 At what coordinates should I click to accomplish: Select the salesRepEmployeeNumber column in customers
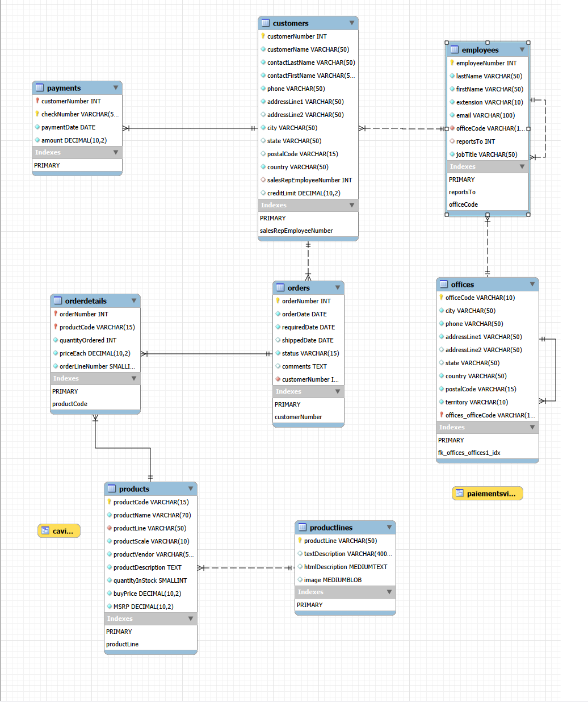[309, 180]
